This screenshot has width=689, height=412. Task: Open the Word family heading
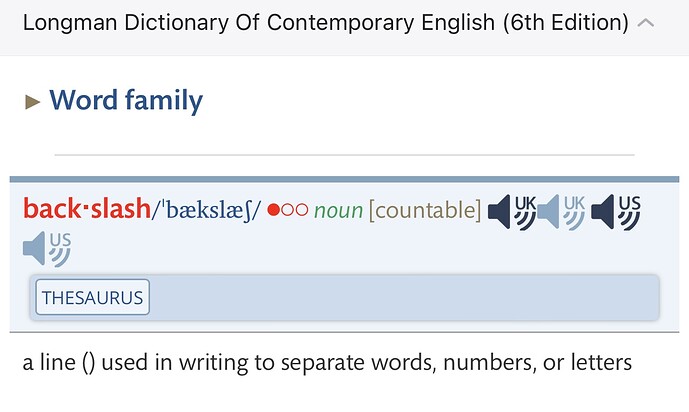pos(126,100)
